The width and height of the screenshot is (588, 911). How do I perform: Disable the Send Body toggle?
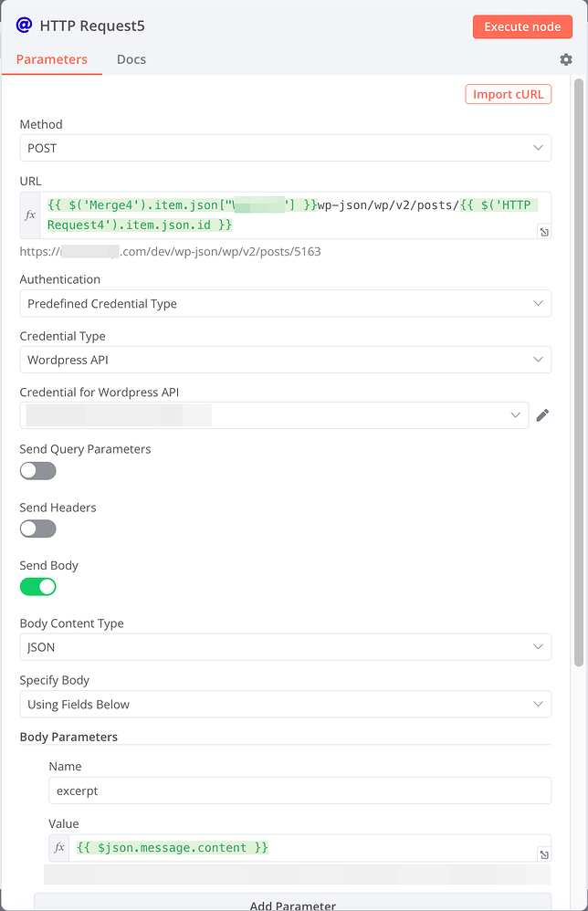(x=37, y=586)
